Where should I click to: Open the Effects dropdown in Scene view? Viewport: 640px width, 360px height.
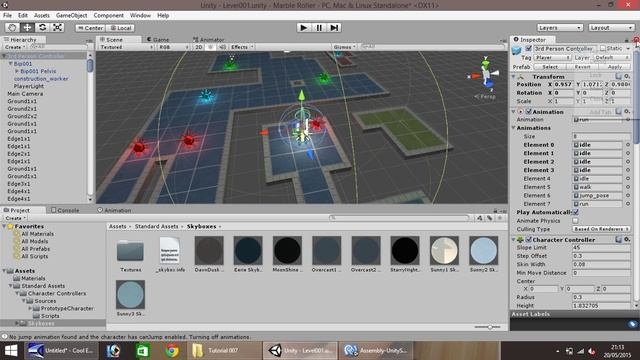242,47
